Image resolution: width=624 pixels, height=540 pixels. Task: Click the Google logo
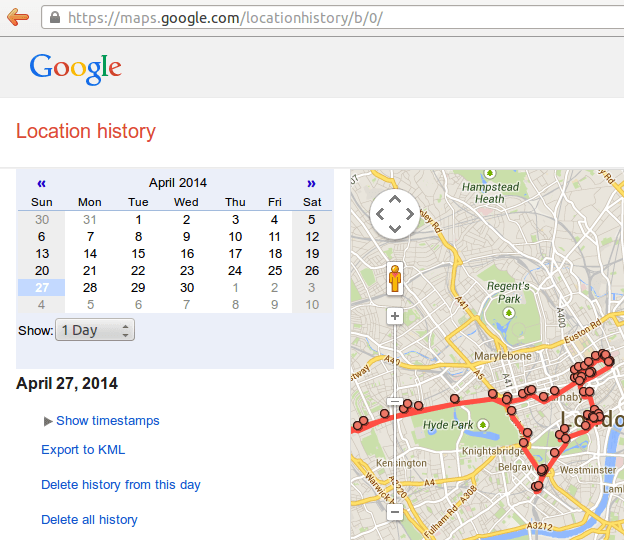pos(76,68)
